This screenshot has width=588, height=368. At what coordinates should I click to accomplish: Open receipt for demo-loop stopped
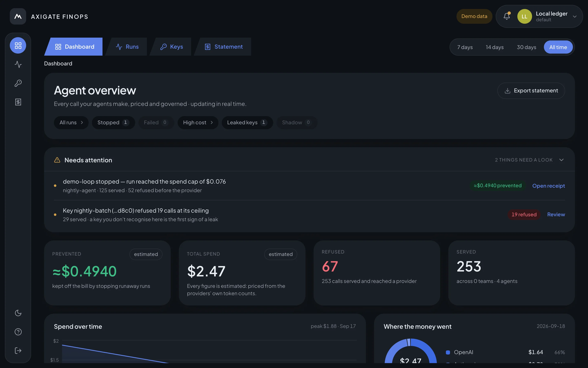tap(548, 186)
